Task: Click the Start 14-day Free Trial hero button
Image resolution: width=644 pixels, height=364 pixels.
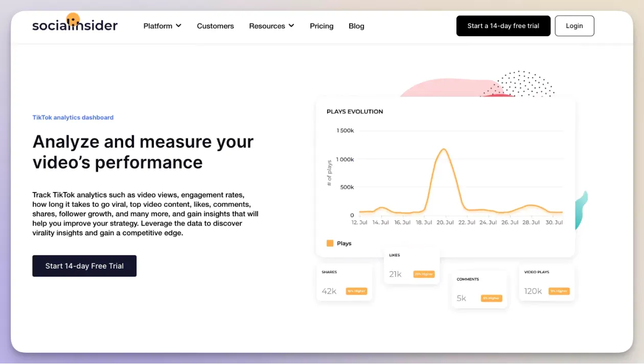Action: click(x=84, y=266)
